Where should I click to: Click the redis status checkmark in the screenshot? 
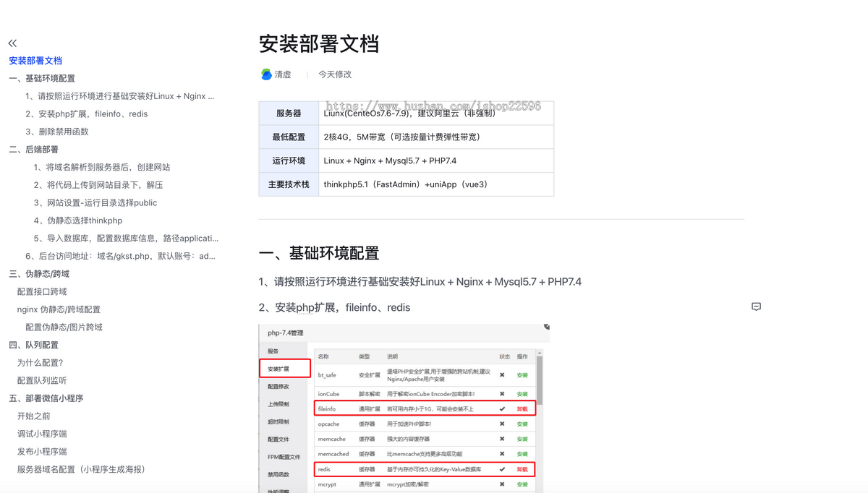click(502, 469)
